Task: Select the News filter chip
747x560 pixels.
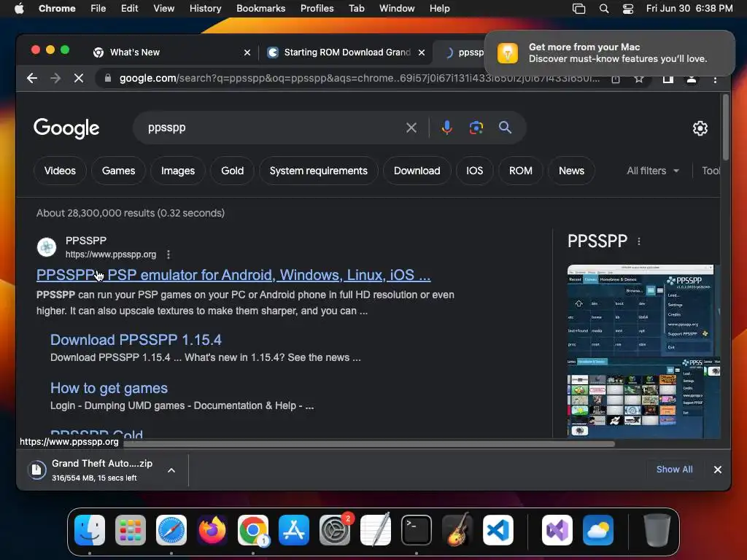Action: [x=571, y=171]
